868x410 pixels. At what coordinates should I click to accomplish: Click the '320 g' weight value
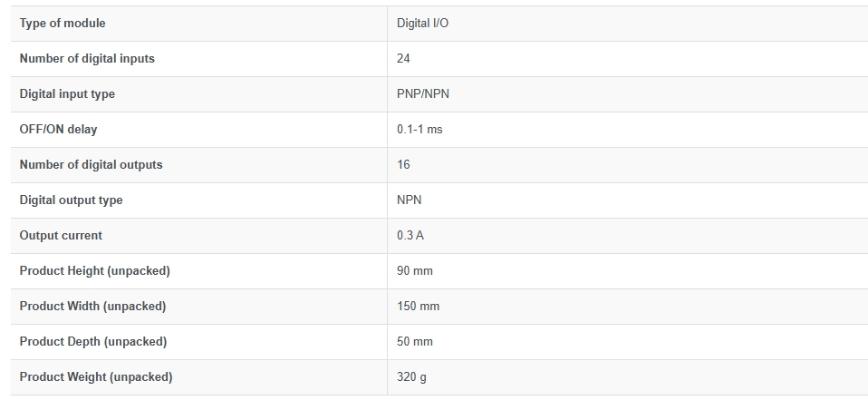pyautogui.click(x=411, y=377)
